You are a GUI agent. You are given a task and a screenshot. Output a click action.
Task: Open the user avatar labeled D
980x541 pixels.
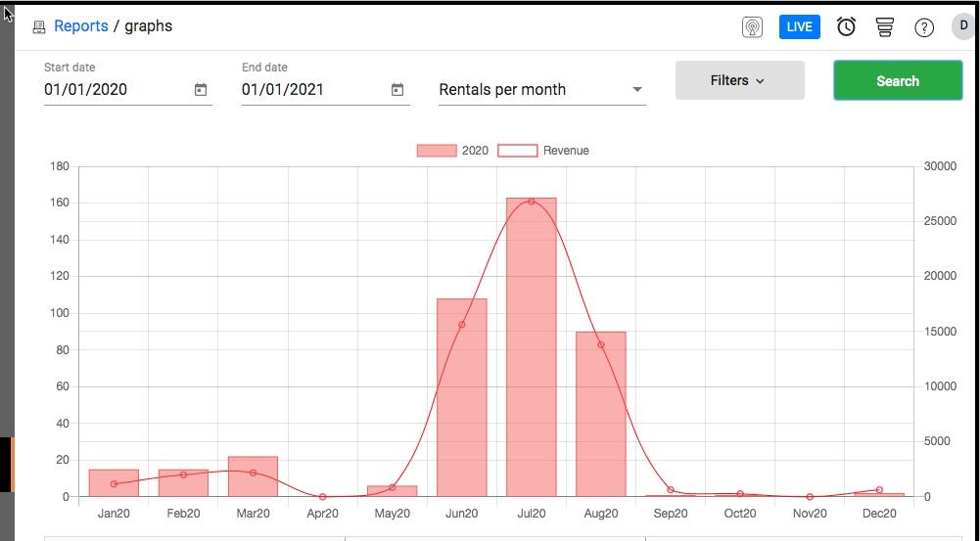(x=963, y=26)
